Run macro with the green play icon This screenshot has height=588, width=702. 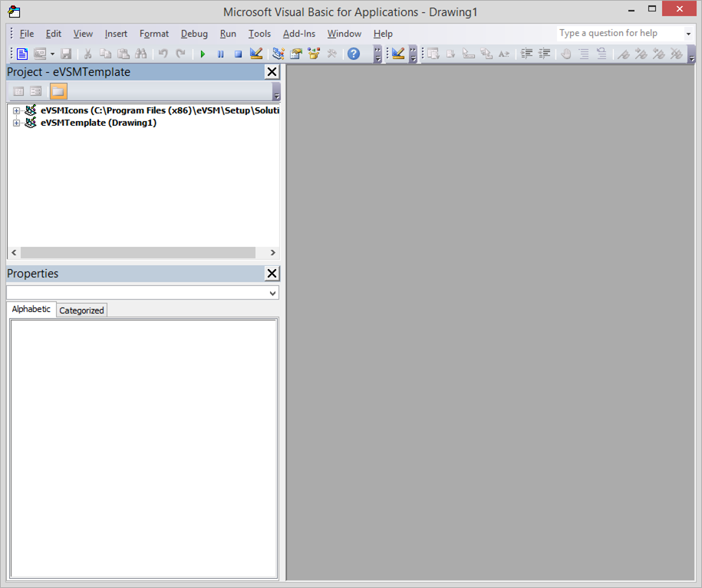click(203, 54)
